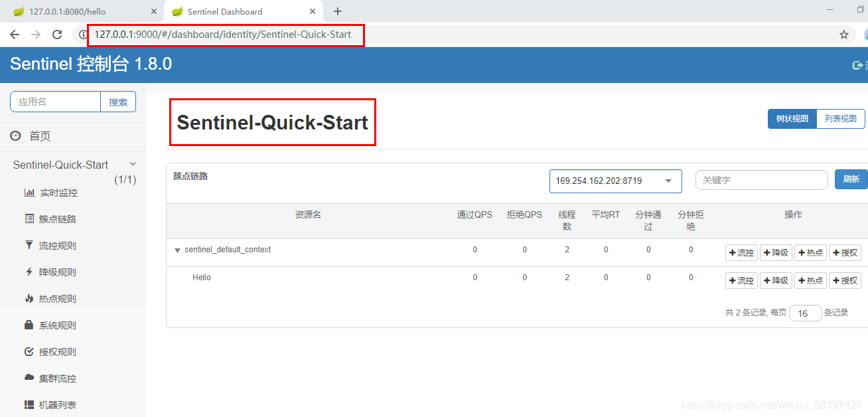
Task: Click the lightning icon for 降级规则
Action: (x=29, y=272)
